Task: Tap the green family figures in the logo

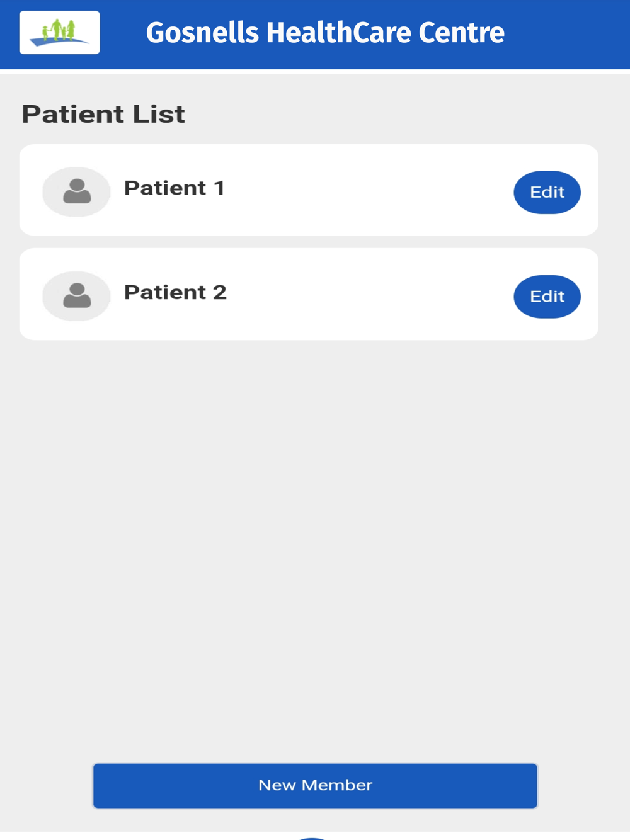Action: click(x=58, y=30)
